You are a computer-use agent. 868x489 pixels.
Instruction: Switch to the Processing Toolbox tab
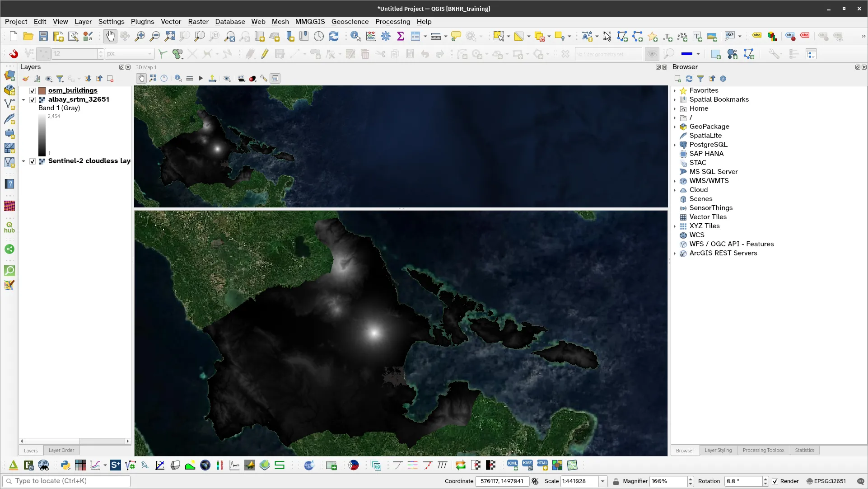click(x=763, y=450)
